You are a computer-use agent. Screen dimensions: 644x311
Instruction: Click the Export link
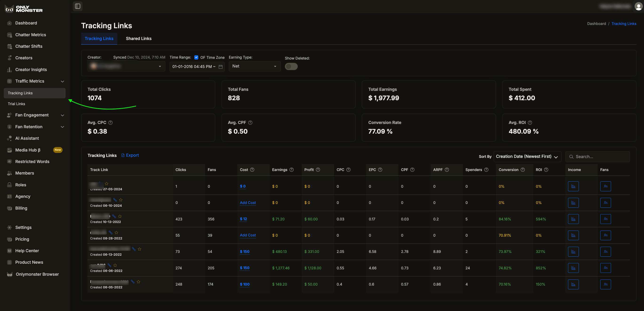(x=130, y=155)
